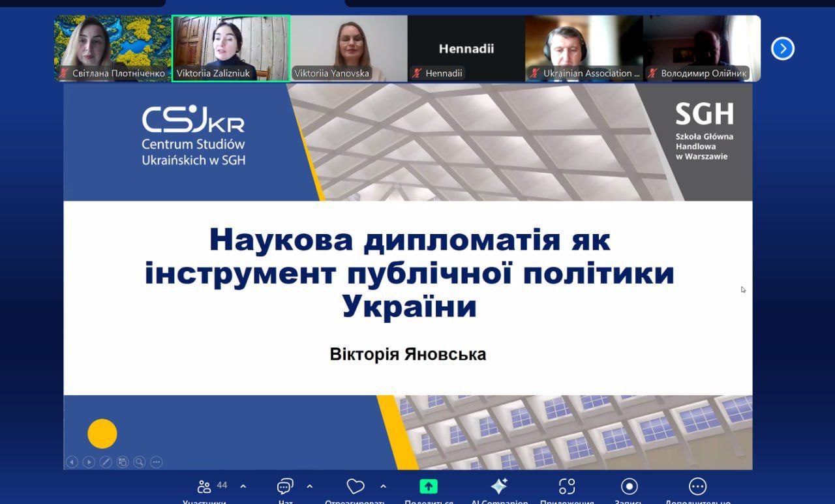Click the name label 'Viktoriia Yanovska'
The image size is (835, 504).
(331, 74)
